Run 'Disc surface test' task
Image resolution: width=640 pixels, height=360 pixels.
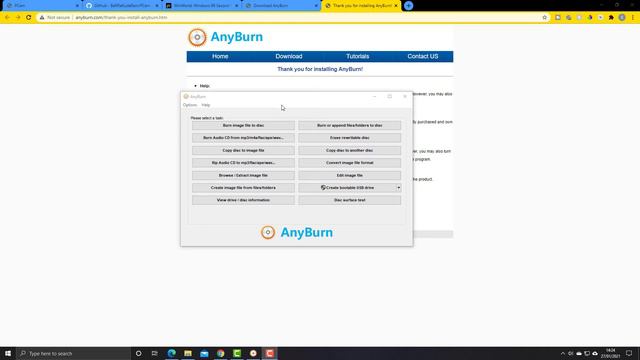(349, 200)
